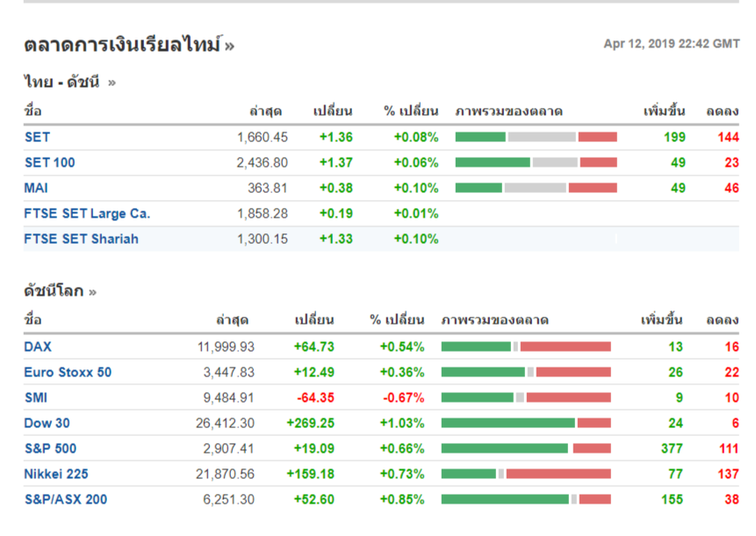Click the Nikkei 225 market overview bar
The height and width of the screenshot is (536, 756).
click(x=525, y=474)
